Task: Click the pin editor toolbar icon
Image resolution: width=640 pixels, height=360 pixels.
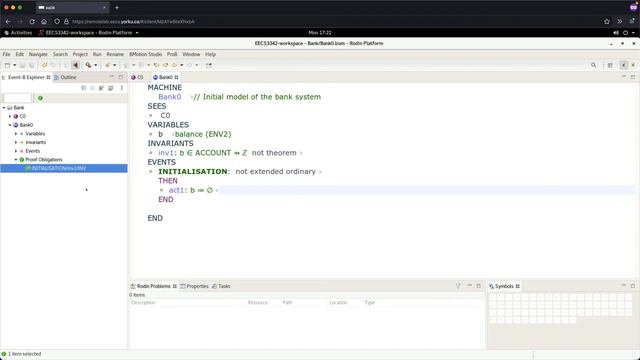Action: tap(209, 65)
